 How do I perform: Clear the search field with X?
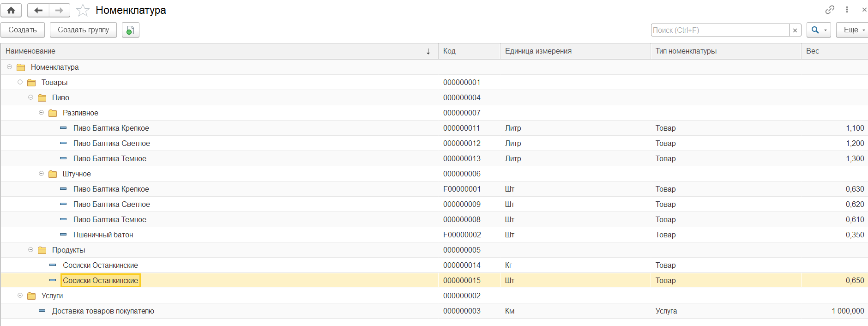click(795, 30)
